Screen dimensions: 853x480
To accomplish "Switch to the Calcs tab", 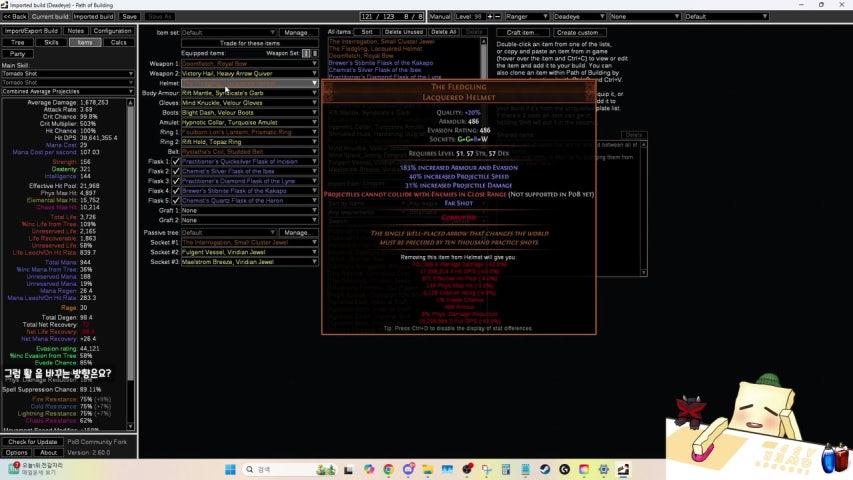I will point(119,42).
